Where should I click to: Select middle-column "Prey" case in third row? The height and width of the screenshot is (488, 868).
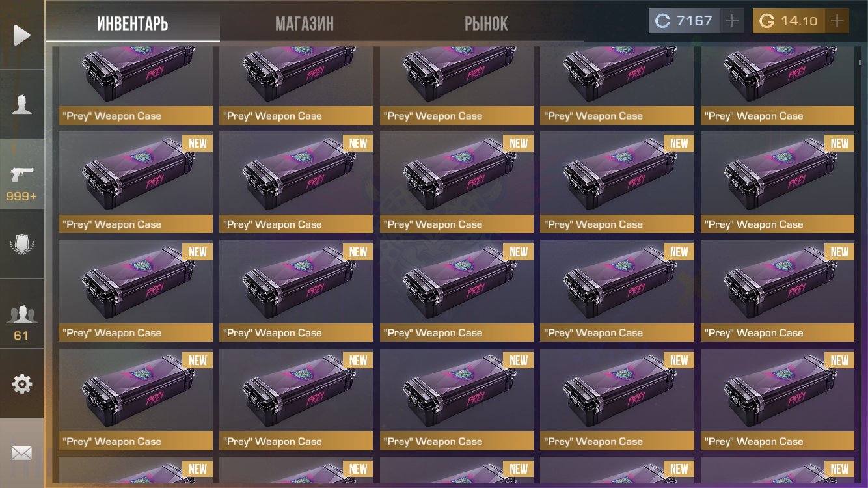pos(457,291)
